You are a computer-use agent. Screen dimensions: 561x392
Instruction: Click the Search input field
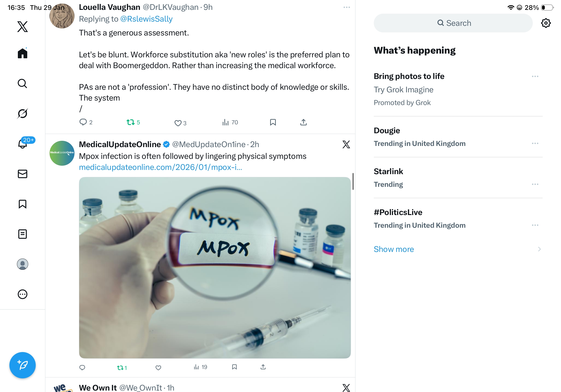tap(453, 23)
